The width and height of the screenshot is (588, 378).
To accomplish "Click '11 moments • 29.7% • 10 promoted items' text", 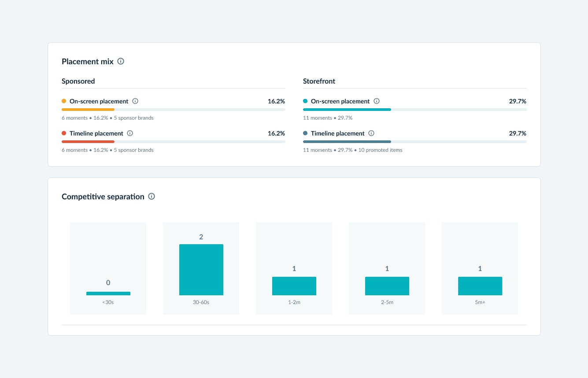I will pos(353,150).
